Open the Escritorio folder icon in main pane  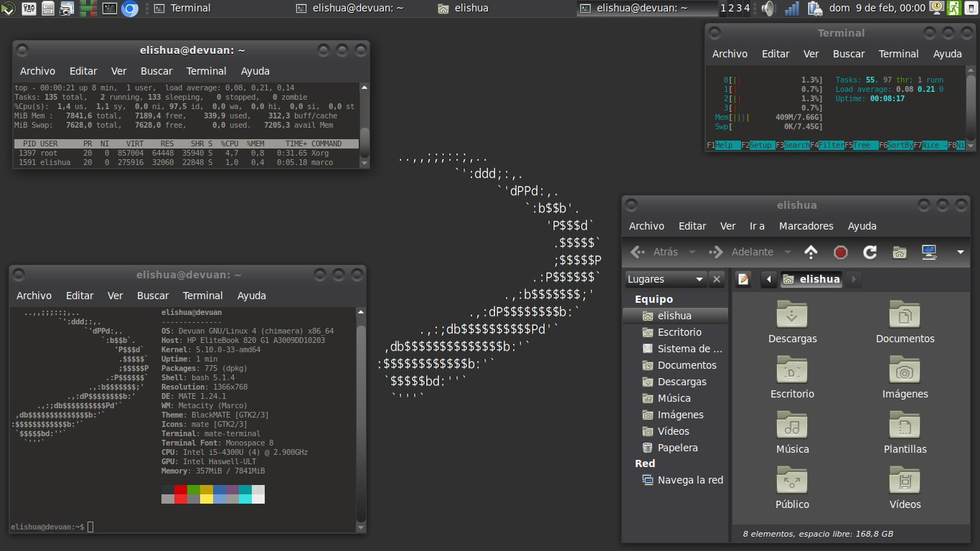coord(792,369)
